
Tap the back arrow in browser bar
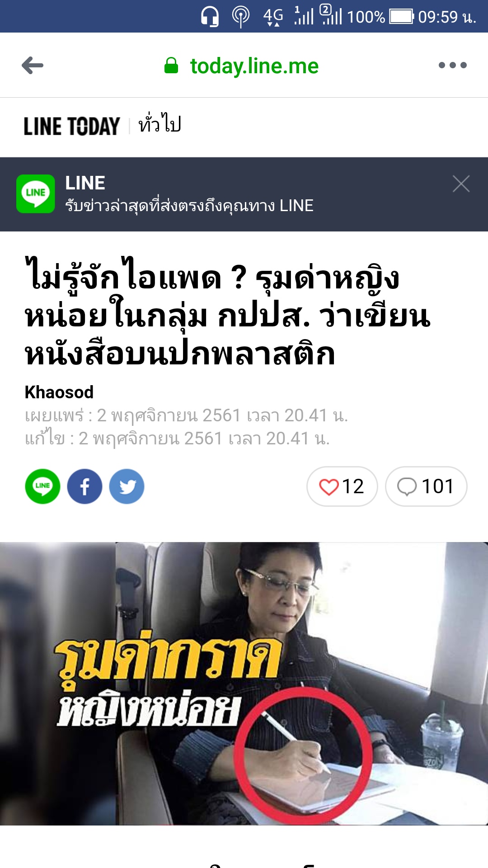(x=33, y=66)
